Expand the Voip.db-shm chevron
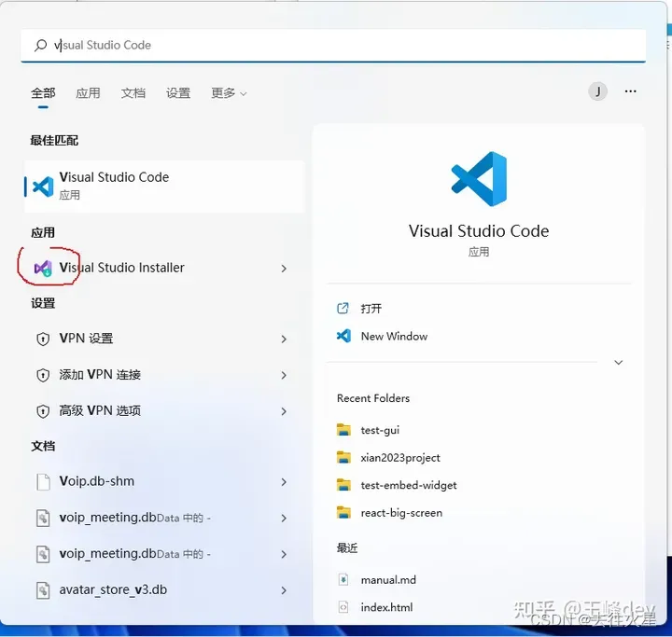This screenshot has width=672, height=637. (x=284, y=482)
